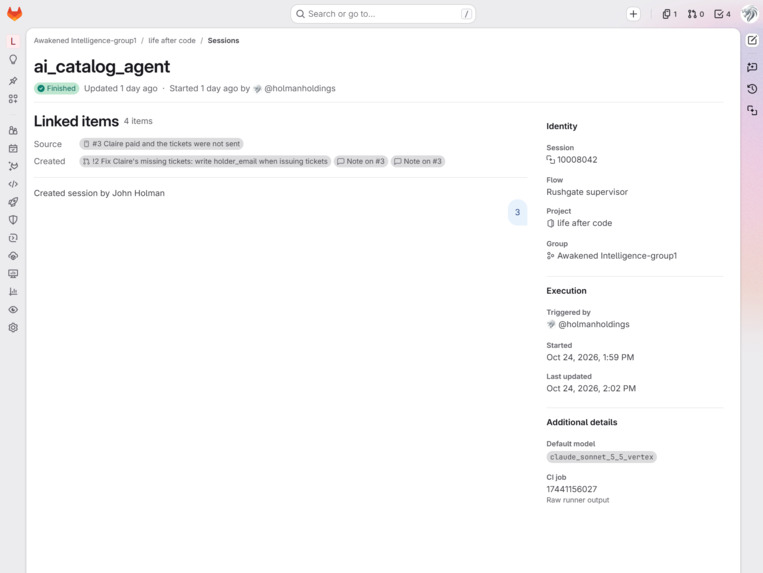Open the user avatar menu
Screen dimensions: 763x573
pos(749,14)
